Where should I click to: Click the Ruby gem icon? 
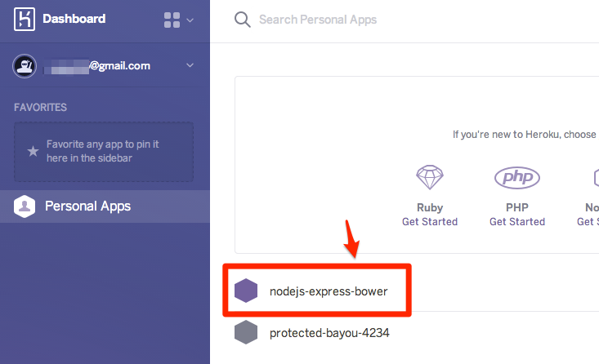coord(430,177)
